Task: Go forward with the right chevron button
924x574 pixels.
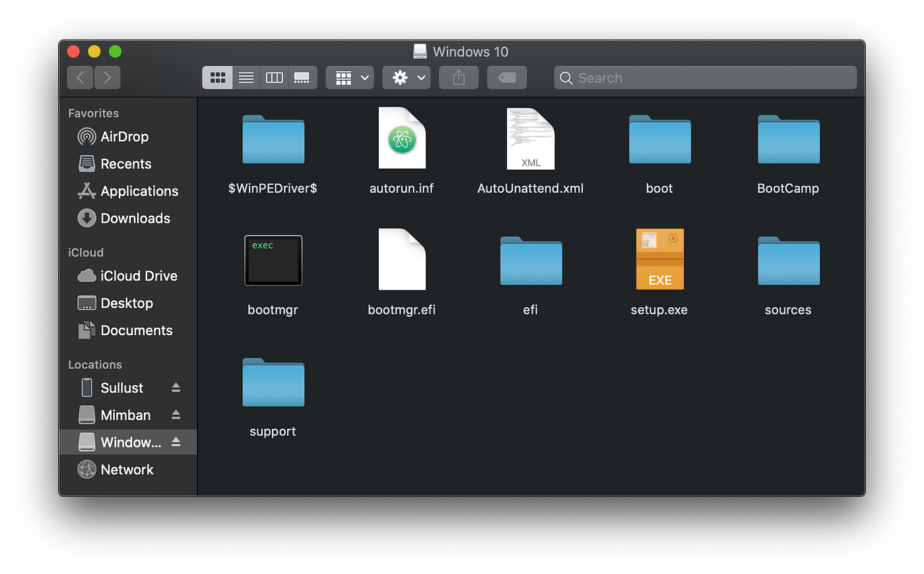Action: 107,78
